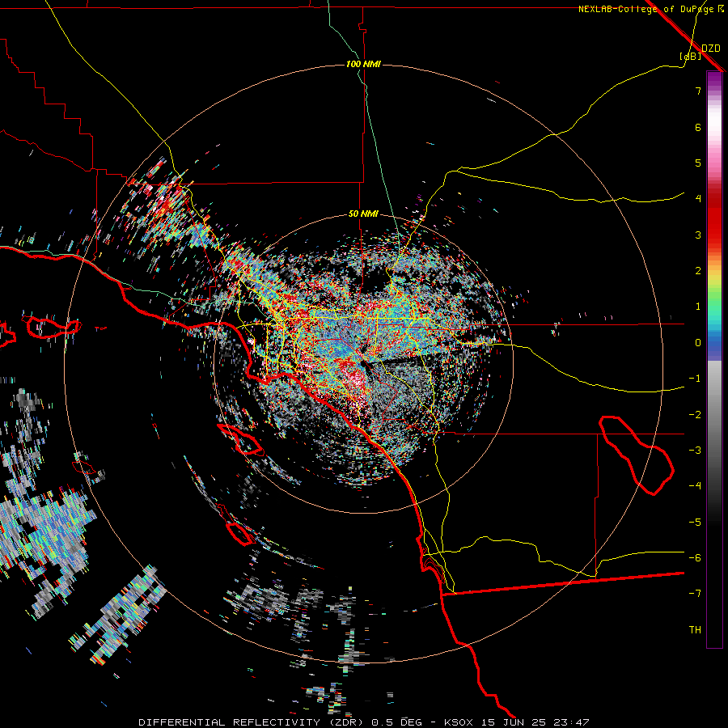Click the 2 value on color scale
Viewport: 728px width, 728px height.
coord(698,271)
